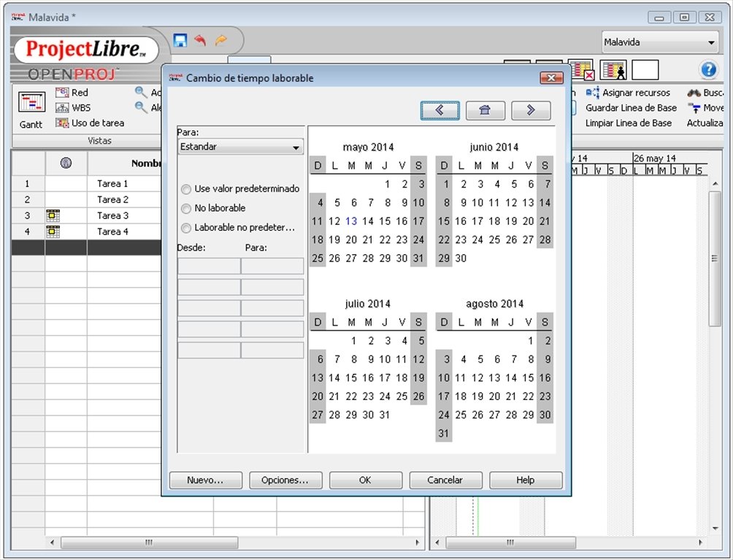Viewport: 733px width, 560px height.
Task: Click the S column header in mayo 2014
Action: coord(418,166)
